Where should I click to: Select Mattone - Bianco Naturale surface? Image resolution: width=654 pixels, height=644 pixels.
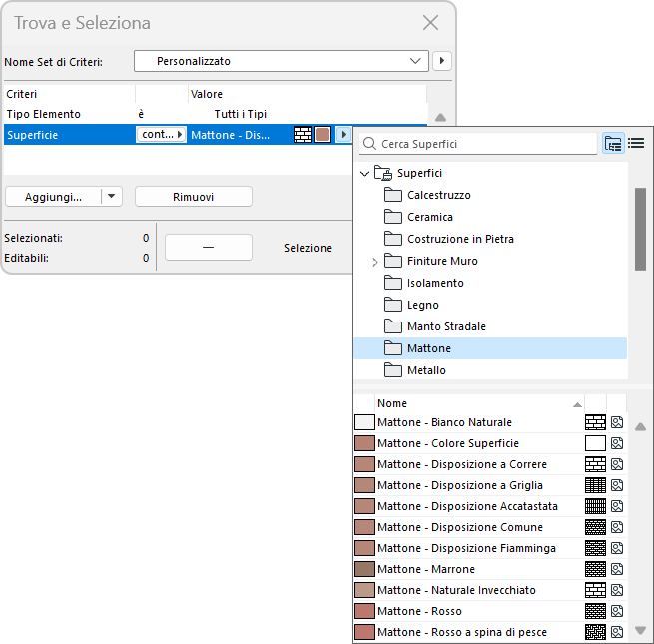[x=444, y=422]
